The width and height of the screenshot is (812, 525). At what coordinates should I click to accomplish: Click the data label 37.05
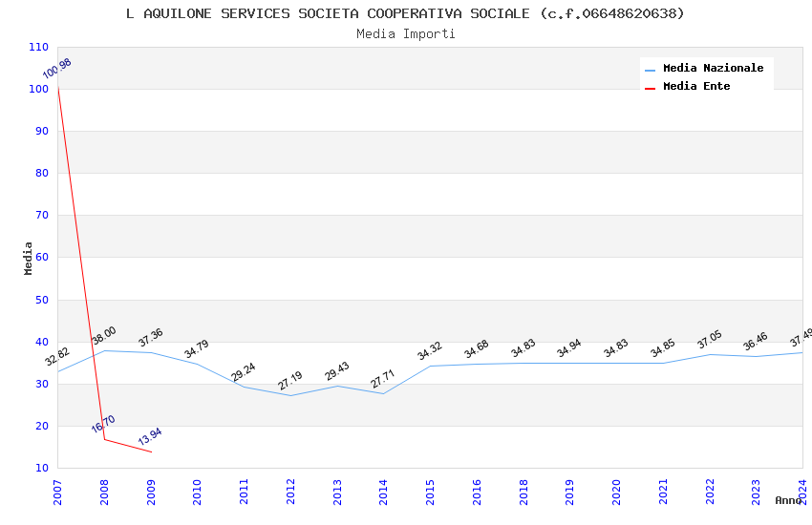(x=710, y=339)
